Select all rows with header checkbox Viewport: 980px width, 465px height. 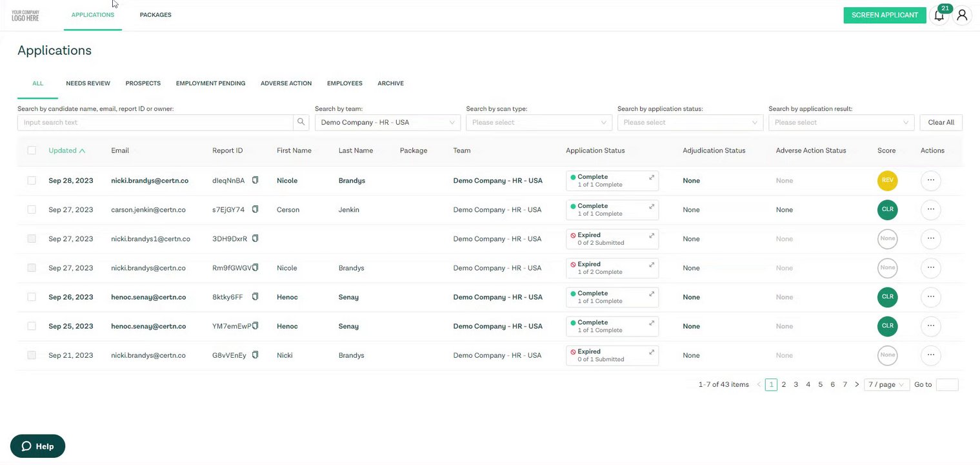click(x=32, y=150)
